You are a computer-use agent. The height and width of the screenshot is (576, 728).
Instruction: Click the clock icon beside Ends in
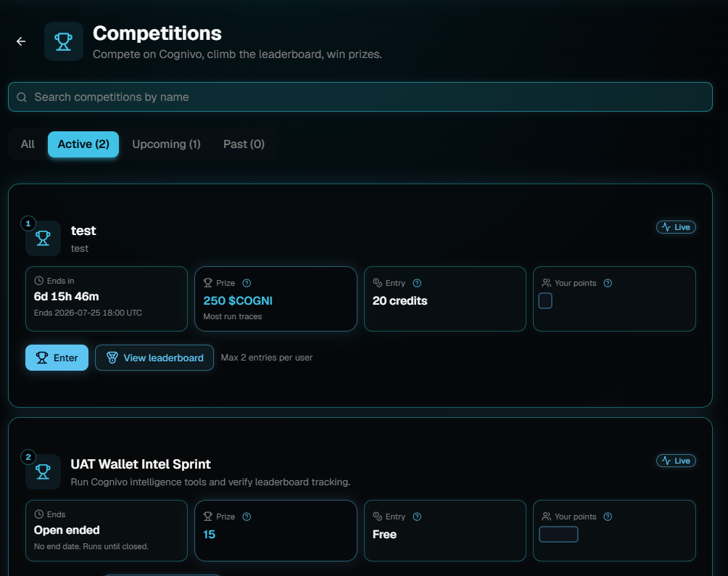[x=39, y=281]
